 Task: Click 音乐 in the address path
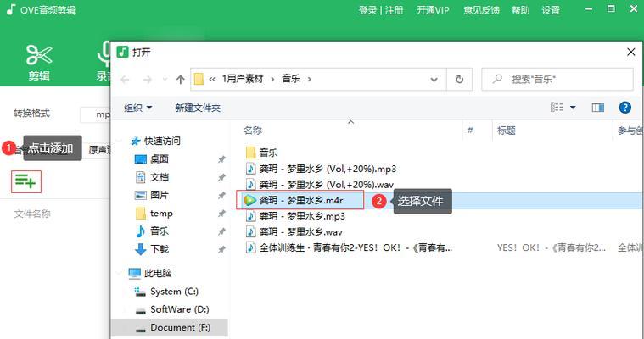291,79
